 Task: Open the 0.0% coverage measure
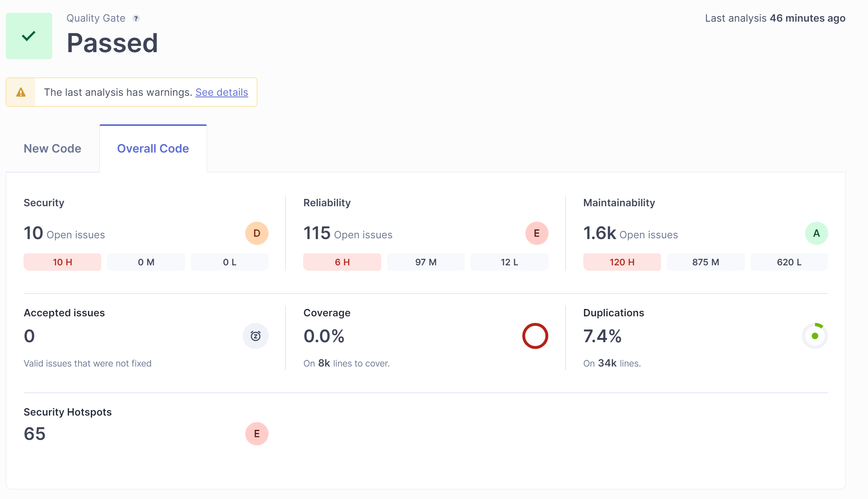coord(324,336)
